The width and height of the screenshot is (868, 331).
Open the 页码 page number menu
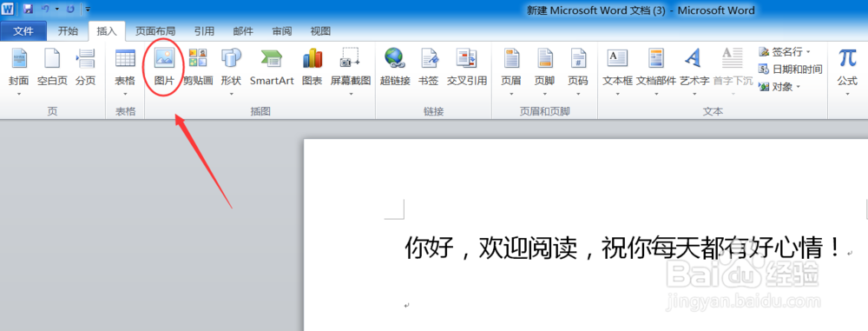click(577, 71)
